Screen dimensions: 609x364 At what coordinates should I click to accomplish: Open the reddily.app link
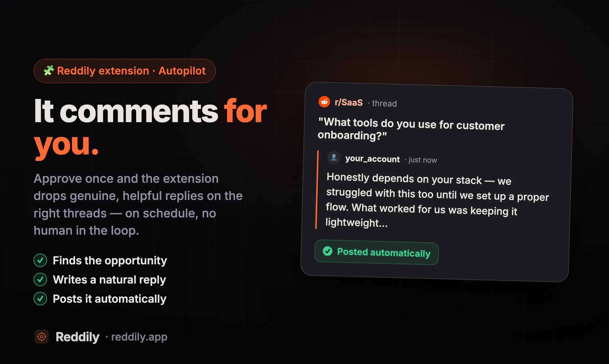[139, 337]
